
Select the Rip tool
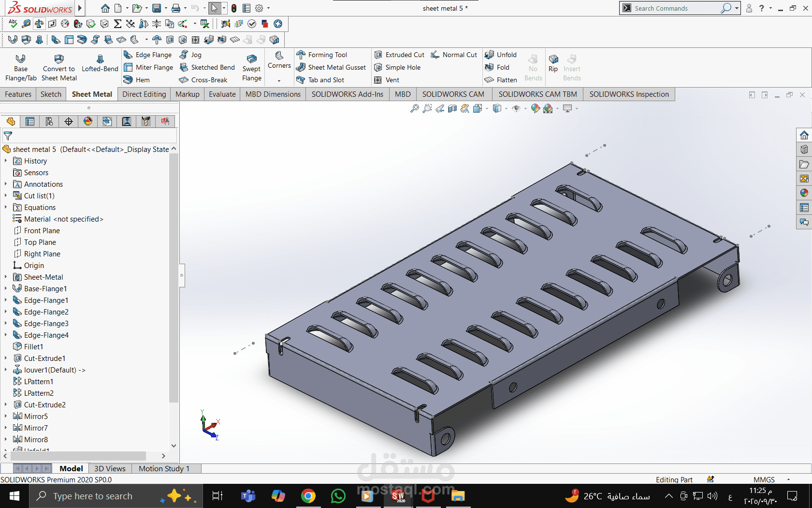[553, 63]
